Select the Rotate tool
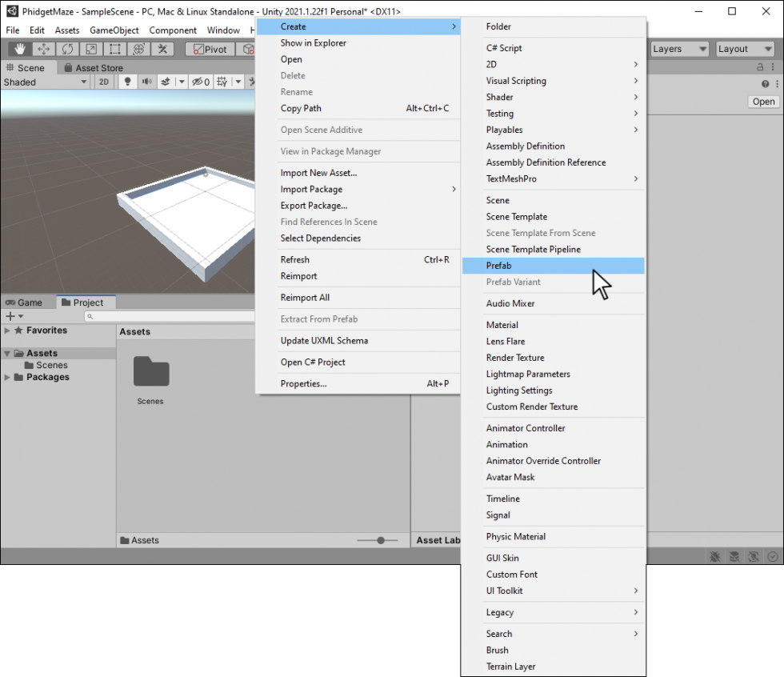Viewport: 784px width, 677px height. [67, 50]
